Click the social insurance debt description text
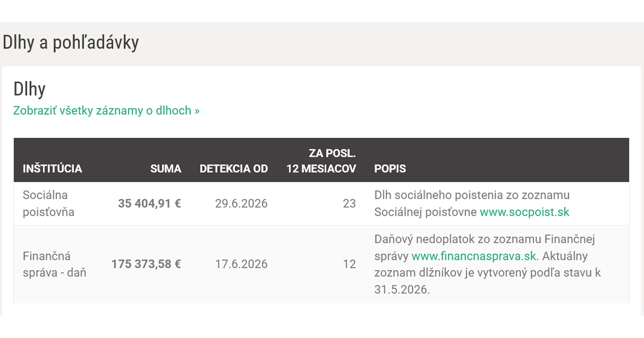This screenshot has height=338, width=644. [472, 203]
